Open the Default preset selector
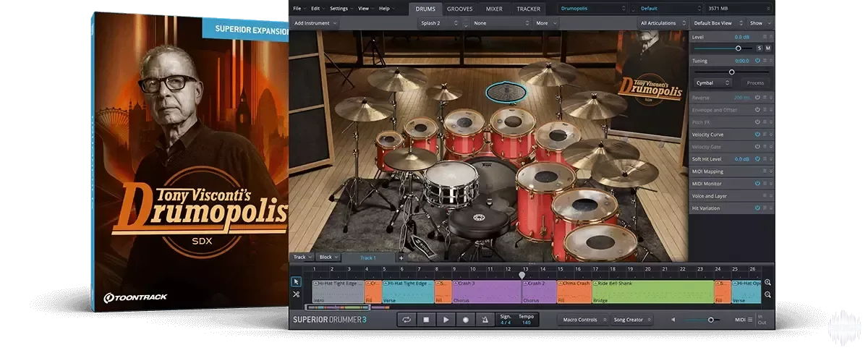Screen dimensions: 868x353 click(x=670, y=9)
